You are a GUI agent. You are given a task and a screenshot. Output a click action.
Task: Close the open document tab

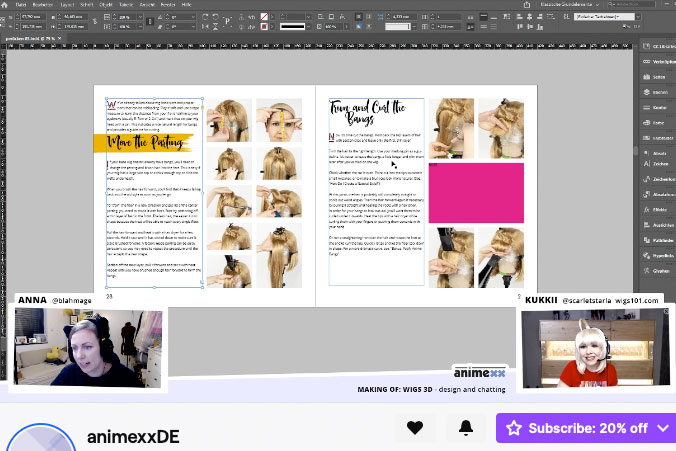pos(60,38)
